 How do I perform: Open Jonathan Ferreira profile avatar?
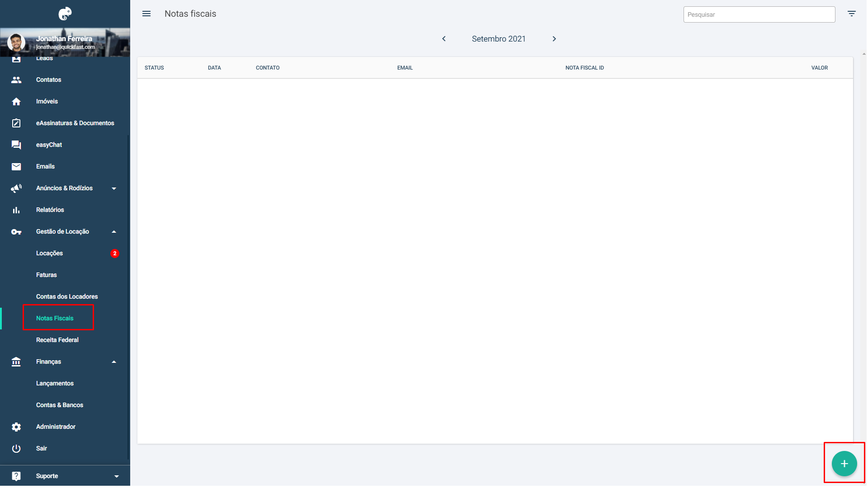16,42
